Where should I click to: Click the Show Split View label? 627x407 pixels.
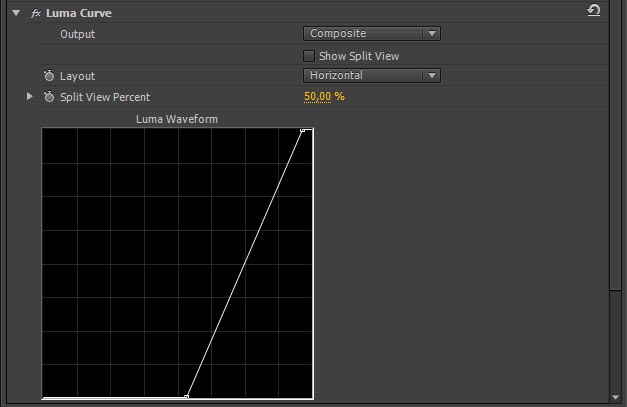(359, 56)
